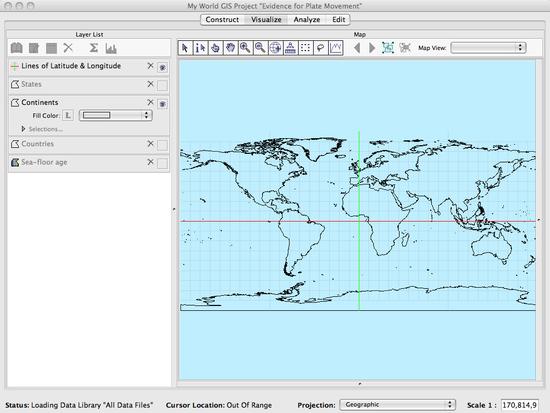The width and height of the screenshot is (550, 413).
Task: Switch to the Edit tab
Action: coord(338,20)
